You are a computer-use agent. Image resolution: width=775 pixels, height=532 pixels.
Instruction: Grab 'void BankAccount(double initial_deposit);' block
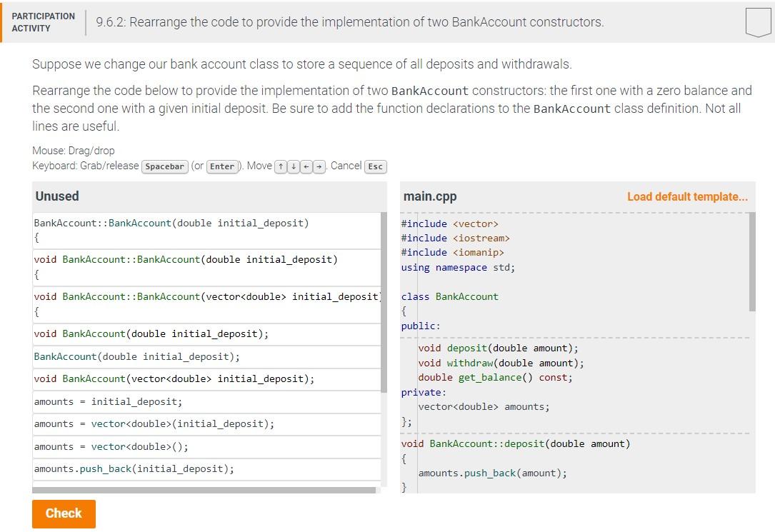point(151,333)
